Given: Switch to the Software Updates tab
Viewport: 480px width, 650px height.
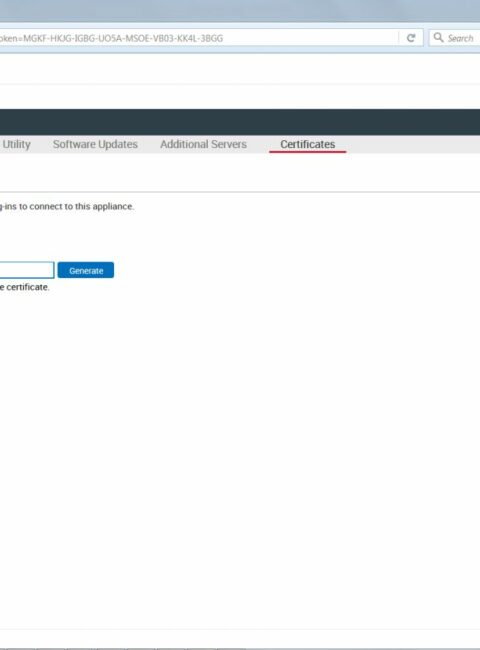Looking at the screenshot, I should [x=95, y=144].
